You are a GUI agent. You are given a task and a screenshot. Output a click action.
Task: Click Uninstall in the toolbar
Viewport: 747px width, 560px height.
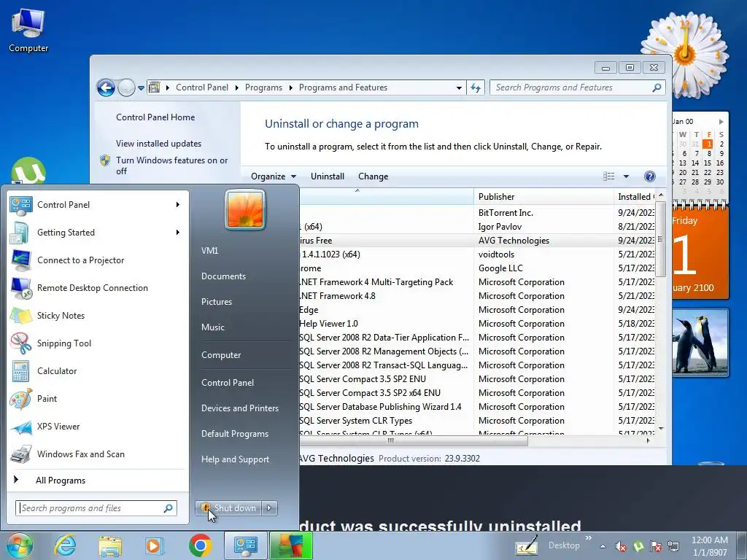coord(328,176)
